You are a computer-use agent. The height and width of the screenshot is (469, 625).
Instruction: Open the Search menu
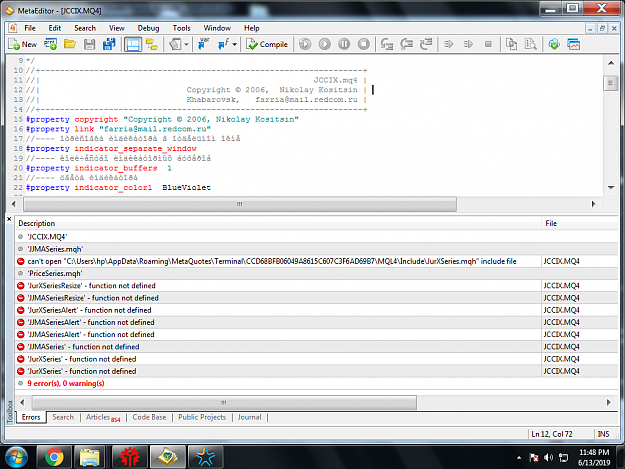click(85, 28)
